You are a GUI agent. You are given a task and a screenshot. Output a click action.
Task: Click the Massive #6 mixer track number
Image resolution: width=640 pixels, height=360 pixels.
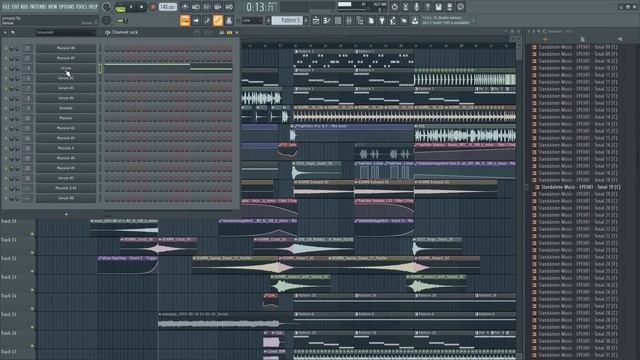(27, 48)
